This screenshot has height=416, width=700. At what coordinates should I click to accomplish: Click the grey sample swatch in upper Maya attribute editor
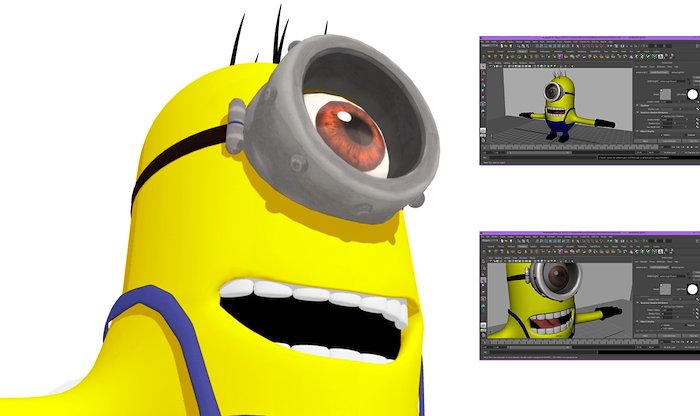665,94
